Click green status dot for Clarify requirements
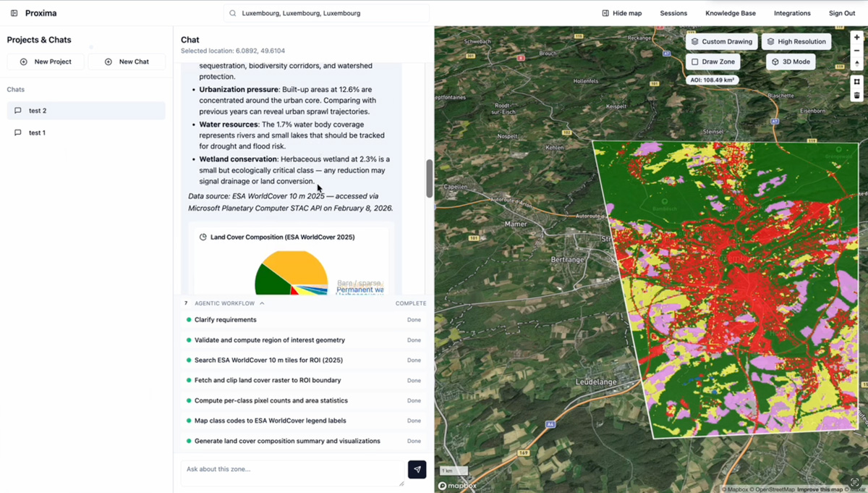This screenshot has height=493, width=868. (189, 319)
